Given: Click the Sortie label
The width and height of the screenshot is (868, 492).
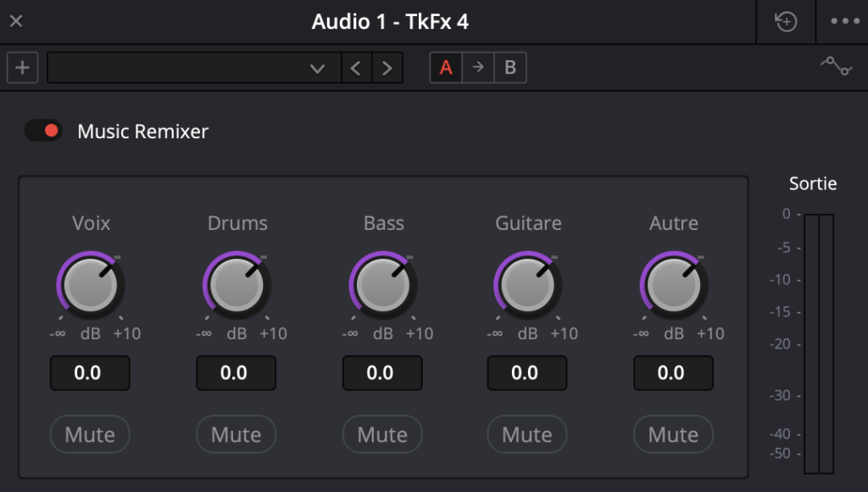Looking at the screenshot, I should pyautogui.click(x=813, y=183).
